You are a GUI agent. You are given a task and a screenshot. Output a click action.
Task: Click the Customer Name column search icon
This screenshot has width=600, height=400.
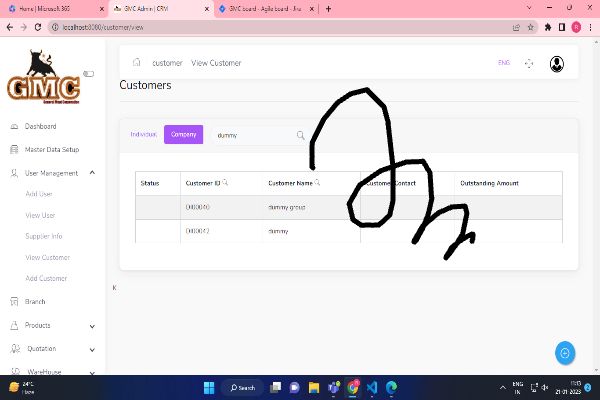[317, 183]
